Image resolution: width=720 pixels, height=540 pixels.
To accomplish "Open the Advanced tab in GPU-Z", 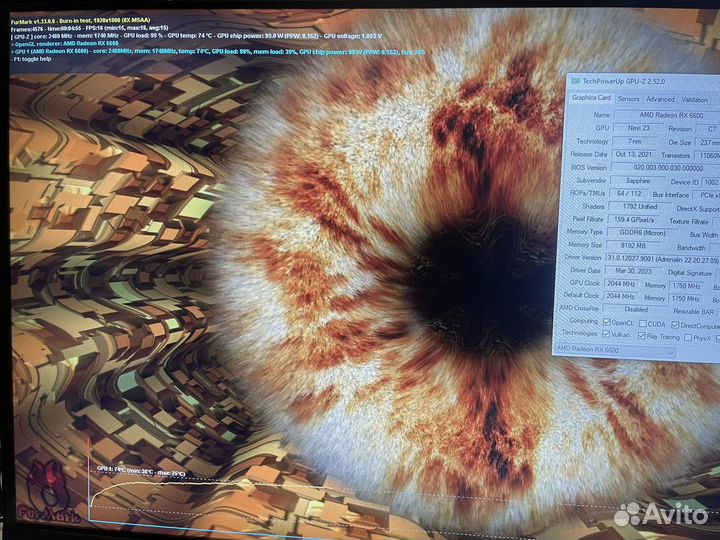I will 660,99.
